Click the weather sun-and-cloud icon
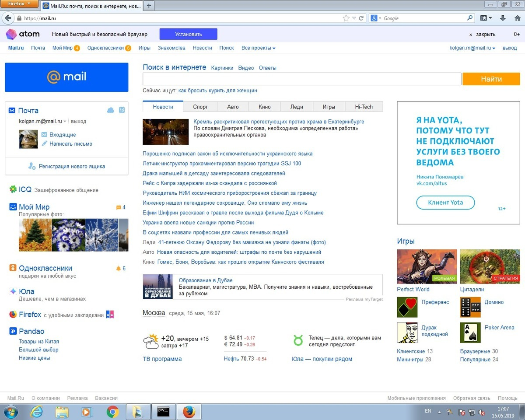 tap(151, 341)
